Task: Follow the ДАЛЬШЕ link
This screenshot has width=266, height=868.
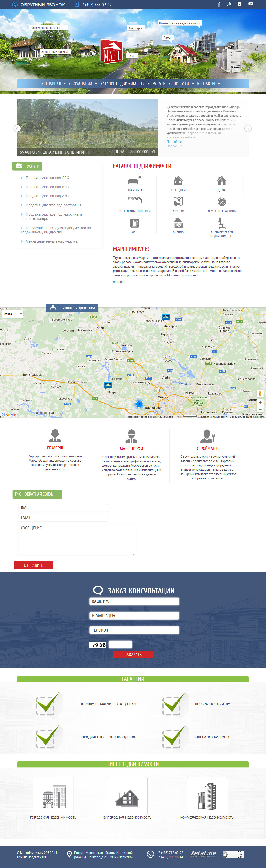Action: pos(119,282)
